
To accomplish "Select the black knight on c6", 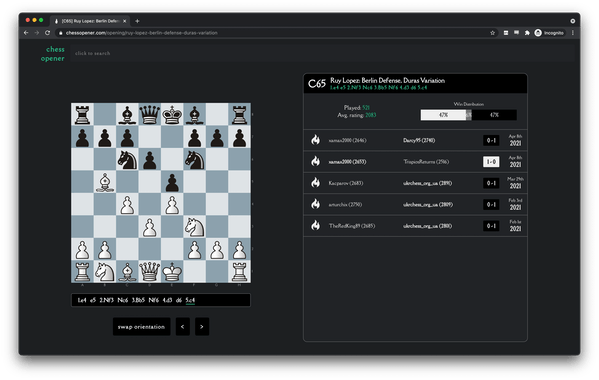I will click(127, 159).
